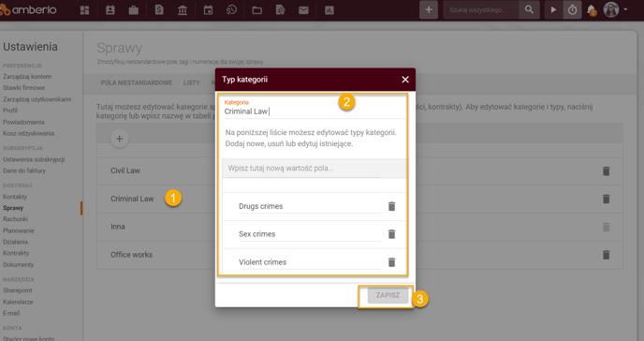Click the greyed trash icon for Inna
644x341 pixels.
tap(606, 227)
